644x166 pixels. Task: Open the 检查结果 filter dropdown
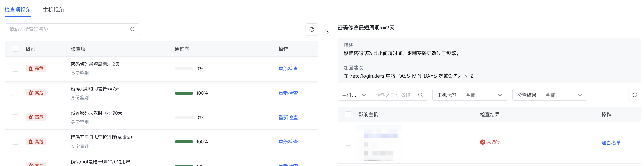(564, 95)
